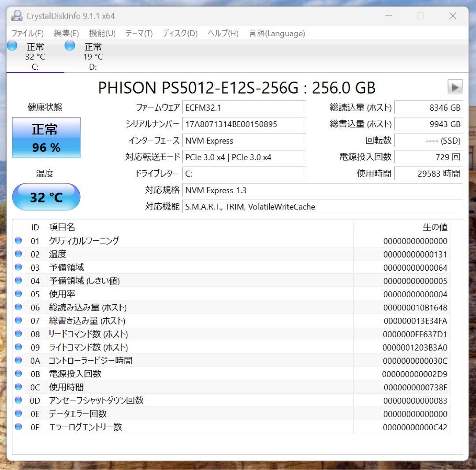The width and height of the screenshot is (476, 470).
Task: Click status orb for アンセーフシャットダウン回数 row
Action: pos(18,400)
